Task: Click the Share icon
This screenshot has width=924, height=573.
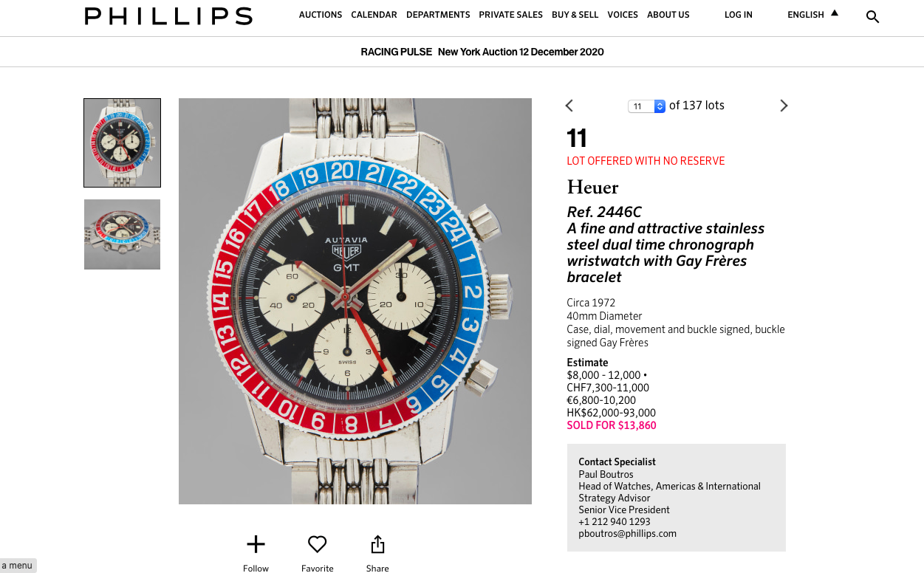Action: coord(377,545)
